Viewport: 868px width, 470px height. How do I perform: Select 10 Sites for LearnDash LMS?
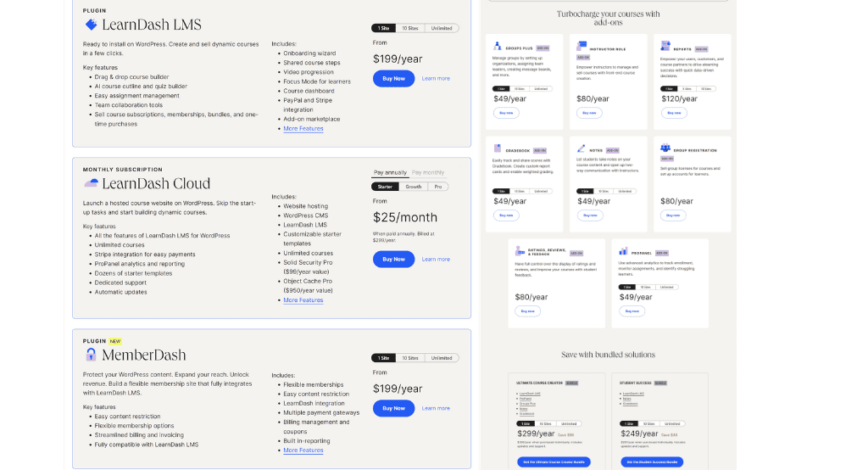point(410,28)
